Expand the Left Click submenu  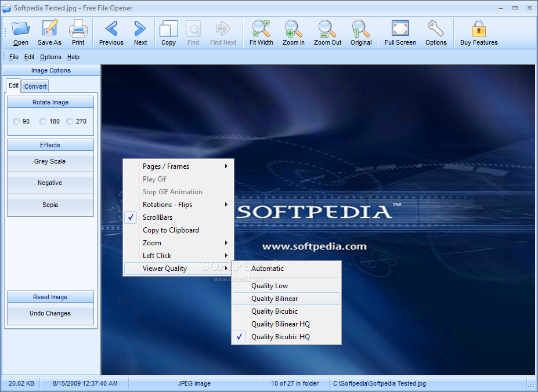[x=178, y=256]
